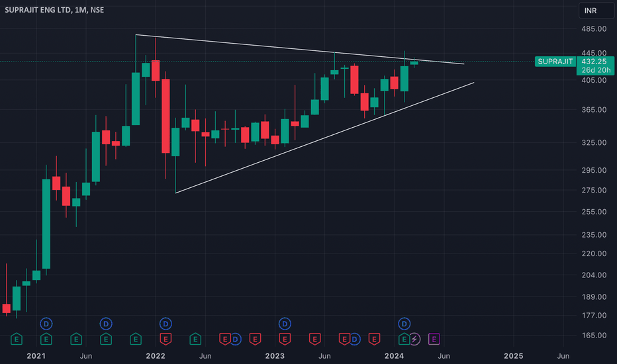Open the dividend D marker above 2023
The height and width of the screenshot is (364, 617).
pos(285,324)
